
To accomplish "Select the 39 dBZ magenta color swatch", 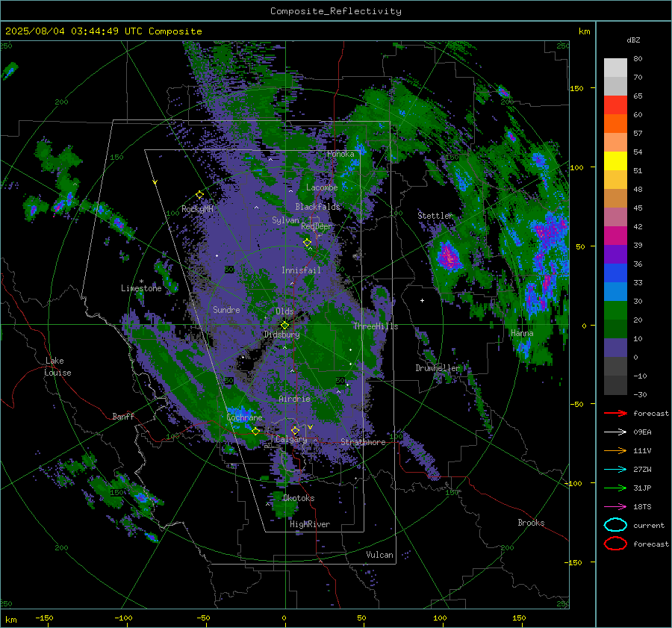I will 615,235.
